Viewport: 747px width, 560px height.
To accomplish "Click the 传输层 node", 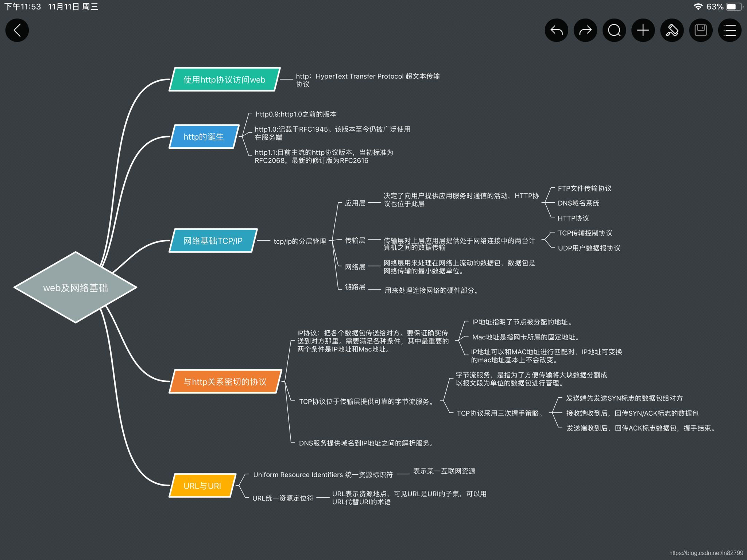I will pos(355,240).
